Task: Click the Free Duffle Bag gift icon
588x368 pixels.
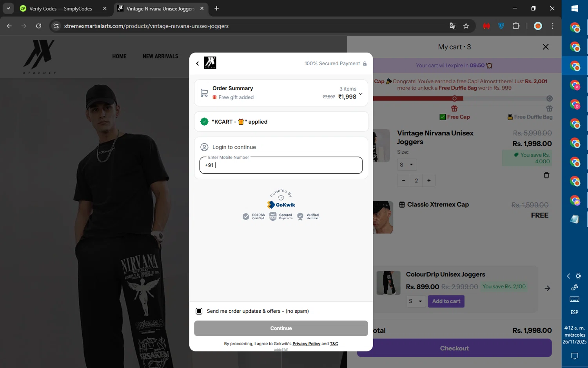Action: point(549,109)
